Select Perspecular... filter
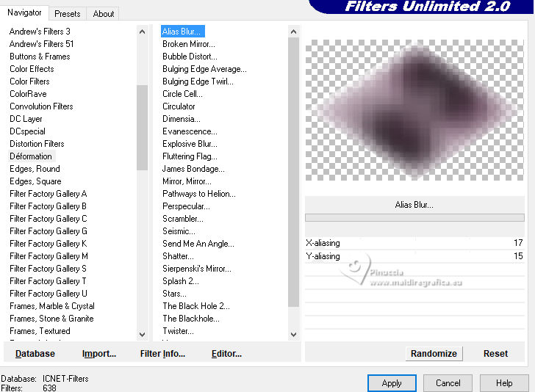Viewport: 535px width, 392px height. (x=187, y=206)
